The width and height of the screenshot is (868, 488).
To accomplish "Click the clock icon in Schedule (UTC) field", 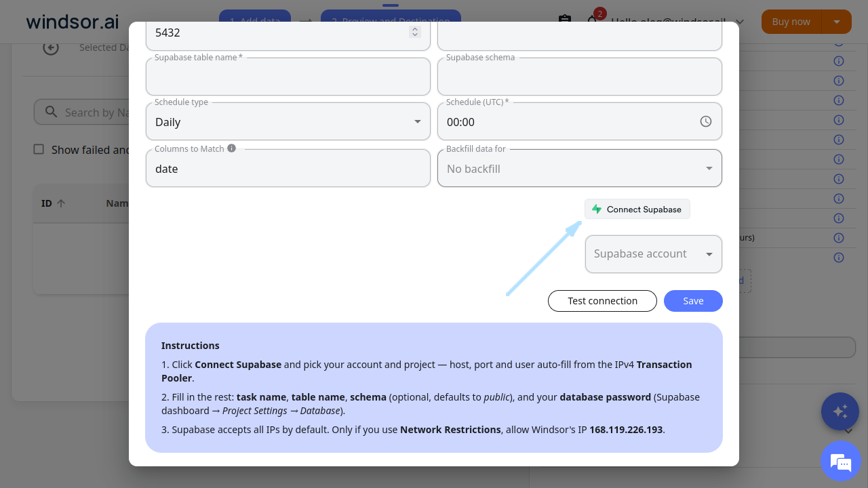I will [x=706, y=122].
